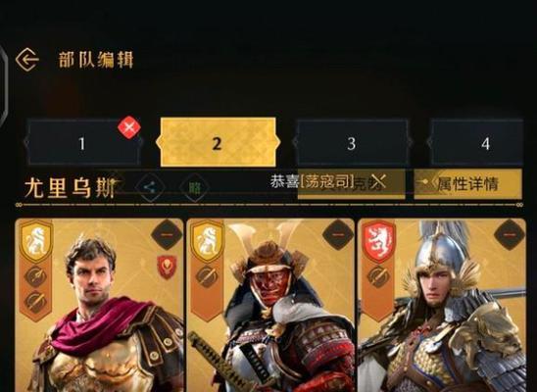Select the Roman general portrait card

(x=99, y=305)
